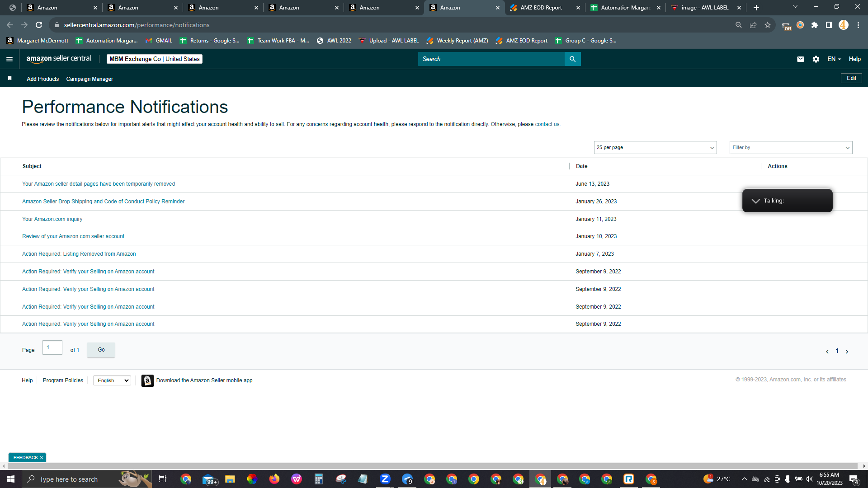
Task: Click the browser address bar
Action: click(x=389, y=25)
